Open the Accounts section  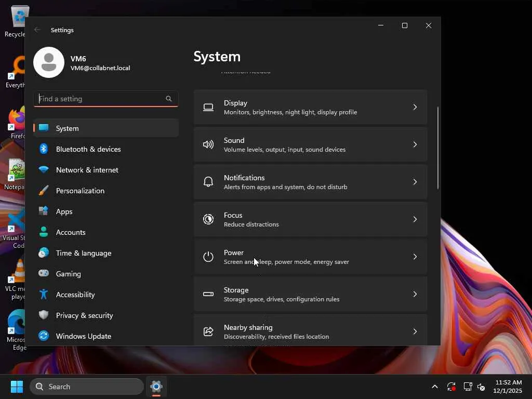click(71, 232)
